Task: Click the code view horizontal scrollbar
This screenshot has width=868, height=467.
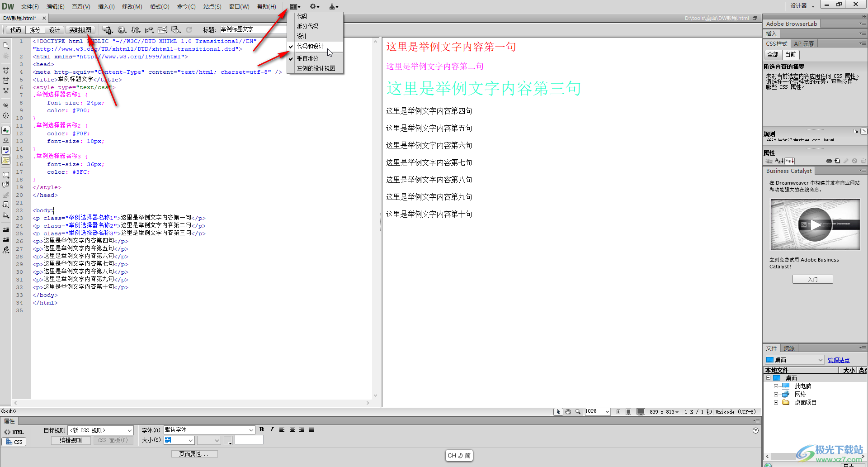Action: 191,403
